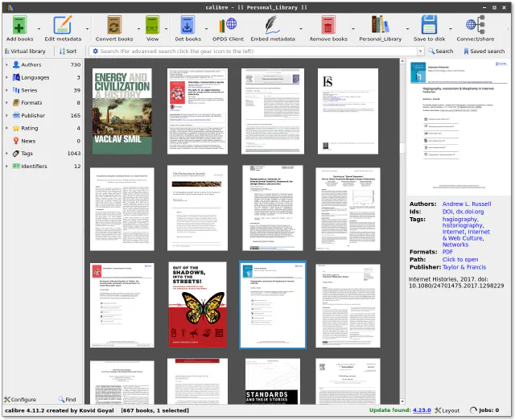Click the Save to disk icon

click(x=430, y=25)
